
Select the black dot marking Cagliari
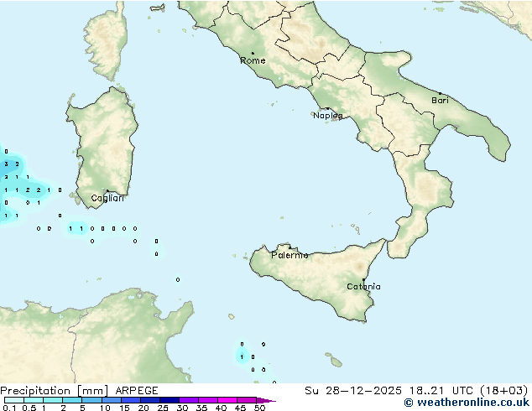107,190
